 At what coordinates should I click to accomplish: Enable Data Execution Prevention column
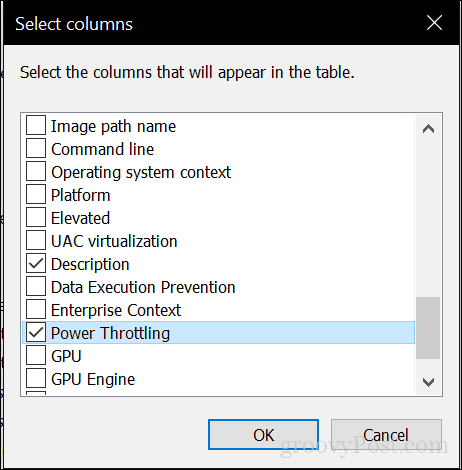click(36, 286)
